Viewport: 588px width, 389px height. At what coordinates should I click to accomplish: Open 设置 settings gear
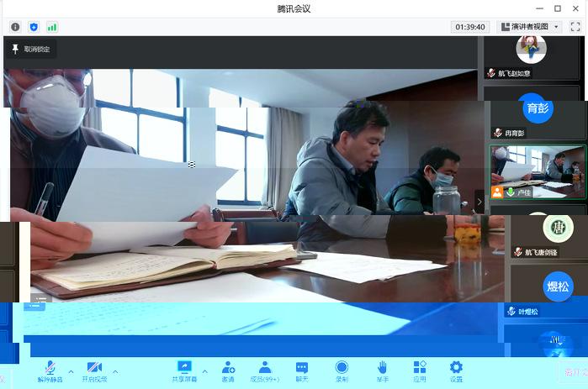(x=456, y=371)
